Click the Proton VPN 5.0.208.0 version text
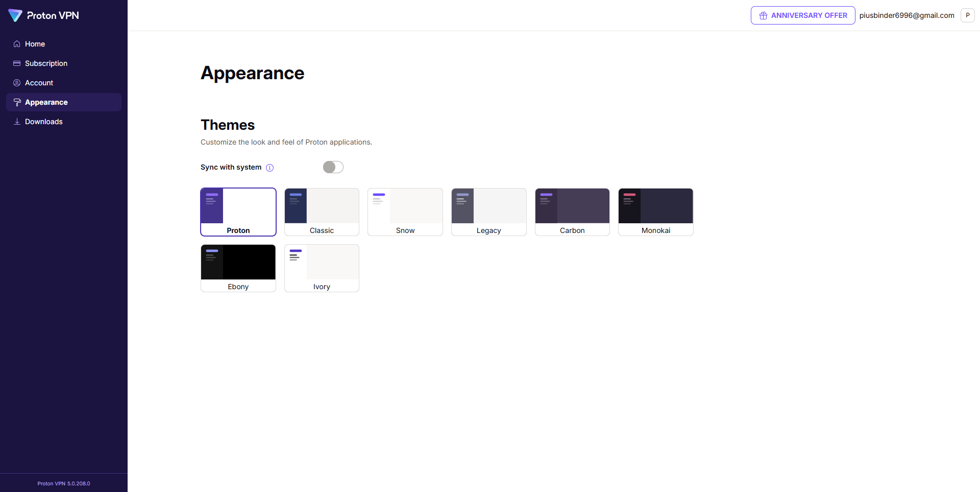This screenshot has width=980, height=492. click(x=64, y=483)
